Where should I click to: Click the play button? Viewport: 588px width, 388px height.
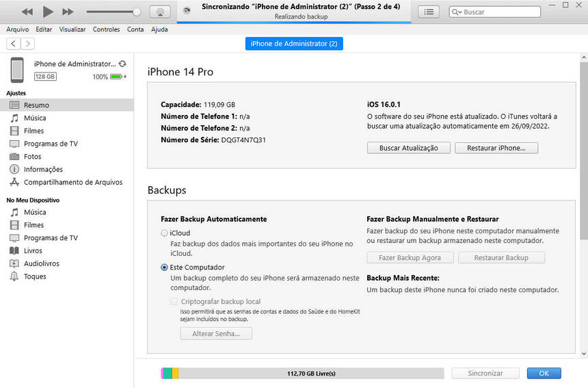(48, 12)
